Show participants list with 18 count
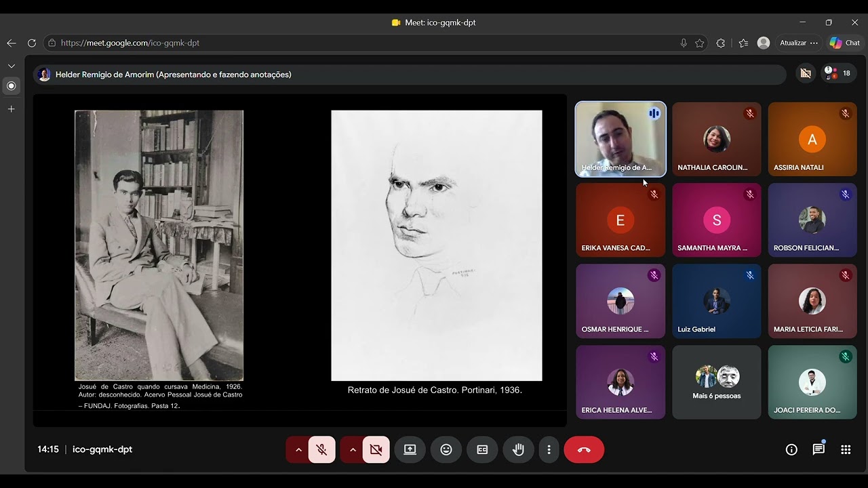This screenshot has height=488, width=868. 839,73
